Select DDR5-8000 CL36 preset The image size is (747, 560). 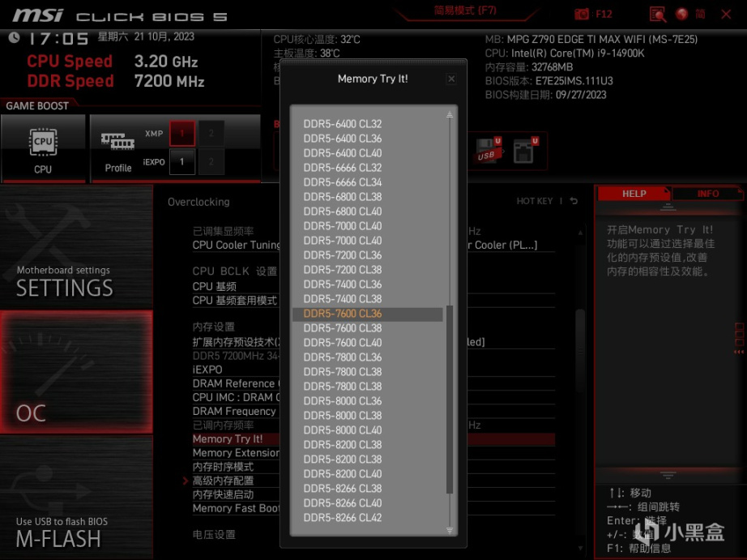[343, 401]
